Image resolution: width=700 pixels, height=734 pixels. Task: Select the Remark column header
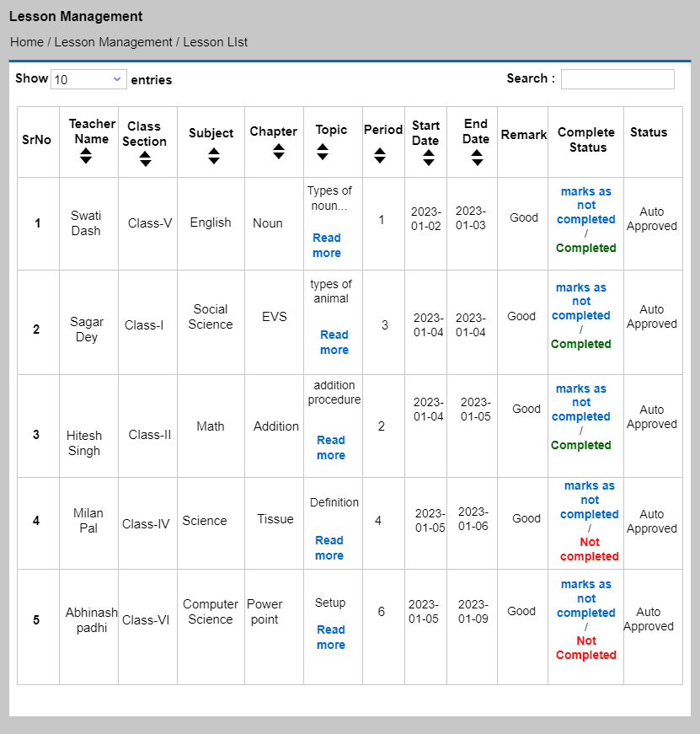pos(524,135)
